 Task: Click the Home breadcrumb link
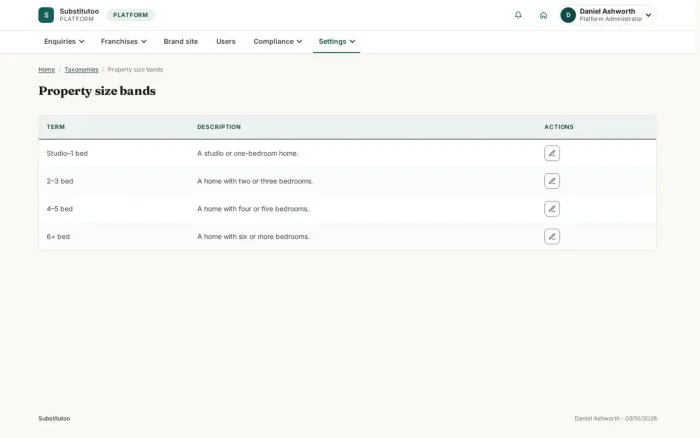46,69
